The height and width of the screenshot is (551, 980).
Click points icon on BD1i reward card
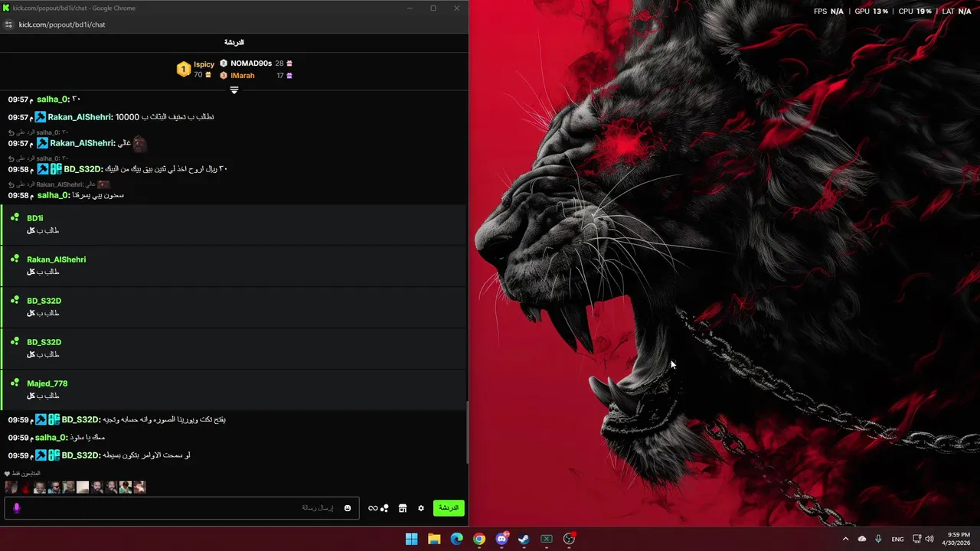[15, 218]
